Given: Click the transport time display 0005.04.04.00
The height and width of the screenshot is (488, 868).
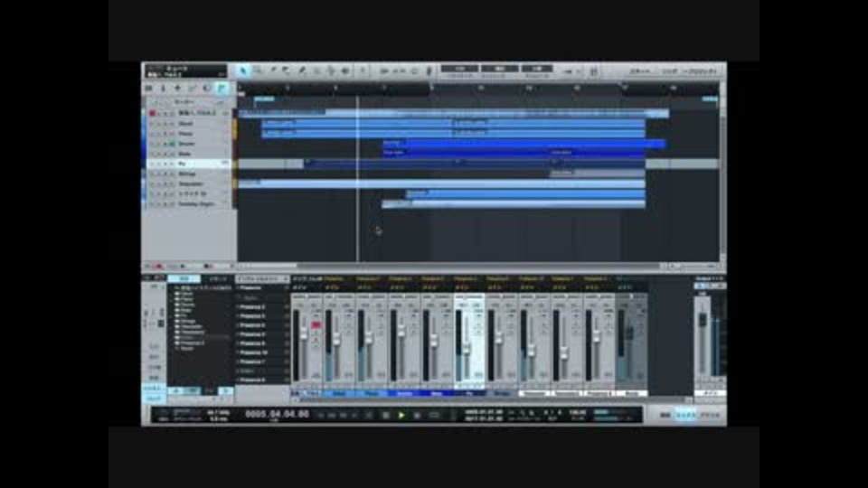Looking at the screenshot, I should click(x=277, y=414).
